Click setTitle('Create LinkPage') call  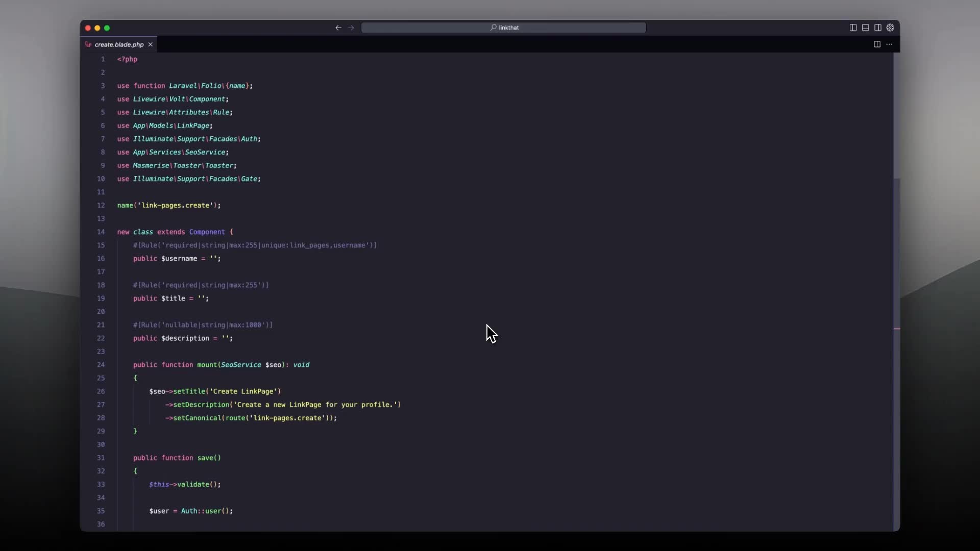tap(227, 391)
